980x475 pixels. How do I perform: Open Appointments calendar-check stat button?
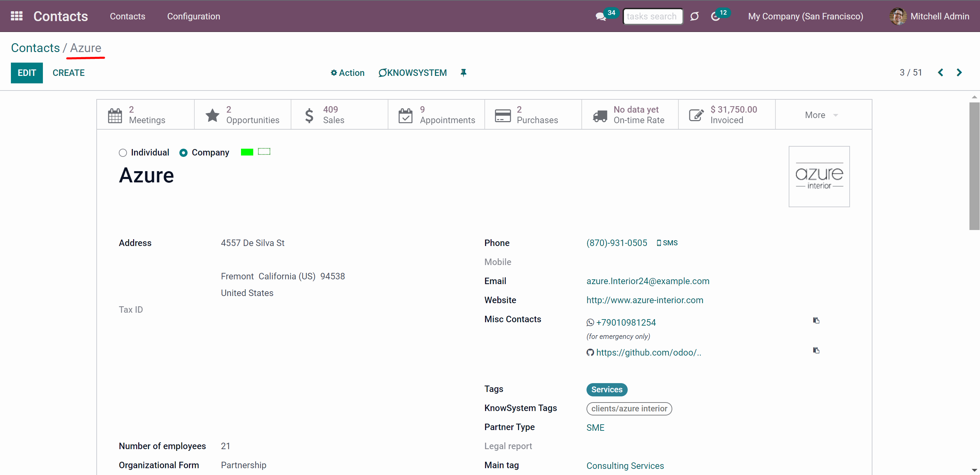point(436,115)
